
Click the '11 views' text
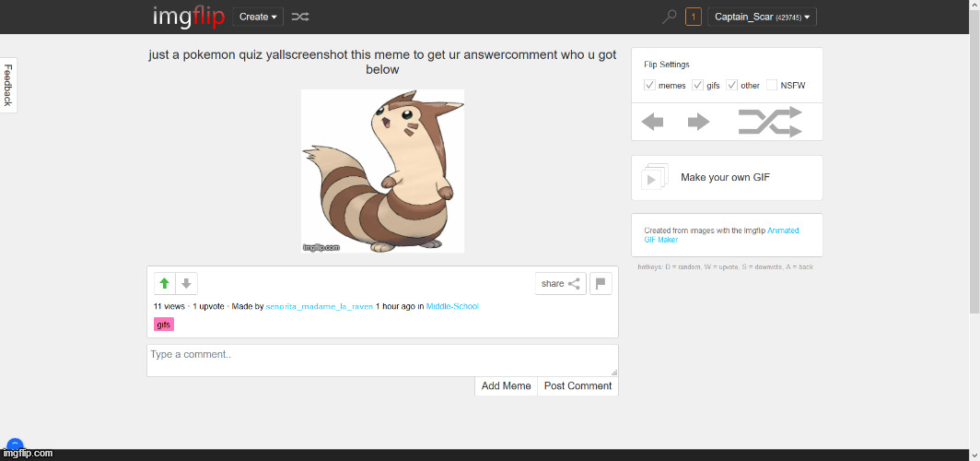pyautogui.click(x=169, y=306)
